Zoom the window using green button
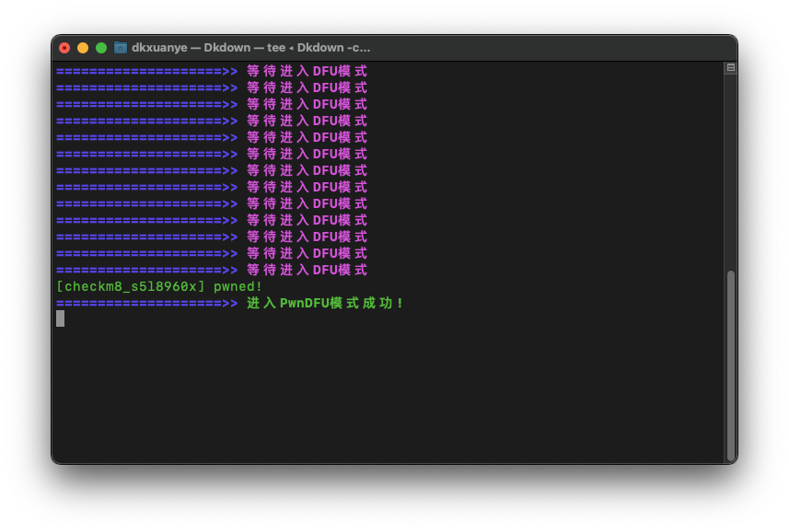 click(x=101, y=48)
